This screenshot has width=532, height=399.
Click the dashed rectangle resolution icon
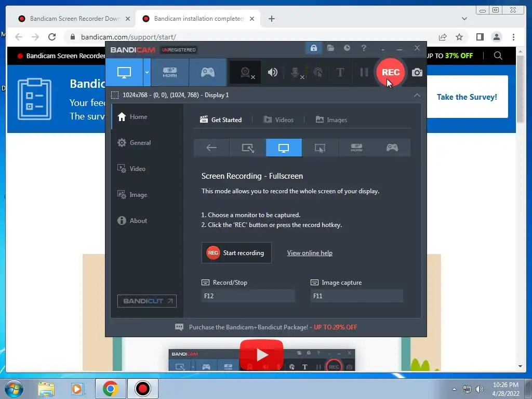click(x=115, y=95)
